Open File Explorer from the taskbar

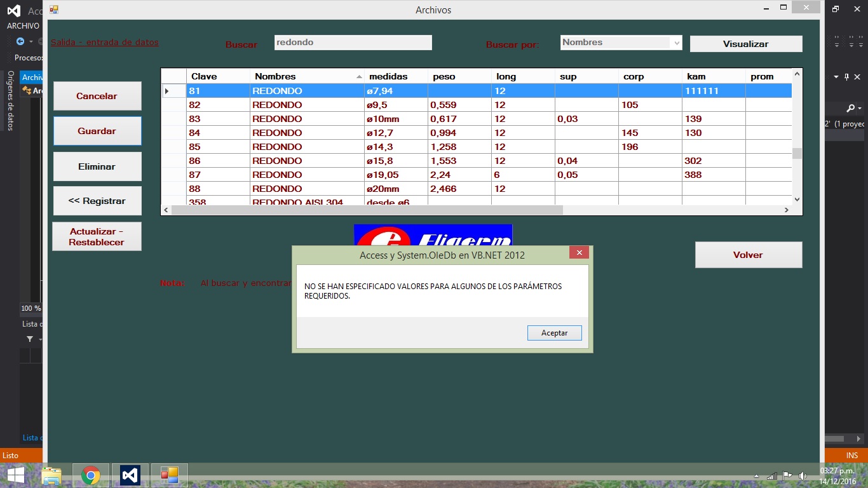[51, 475]
